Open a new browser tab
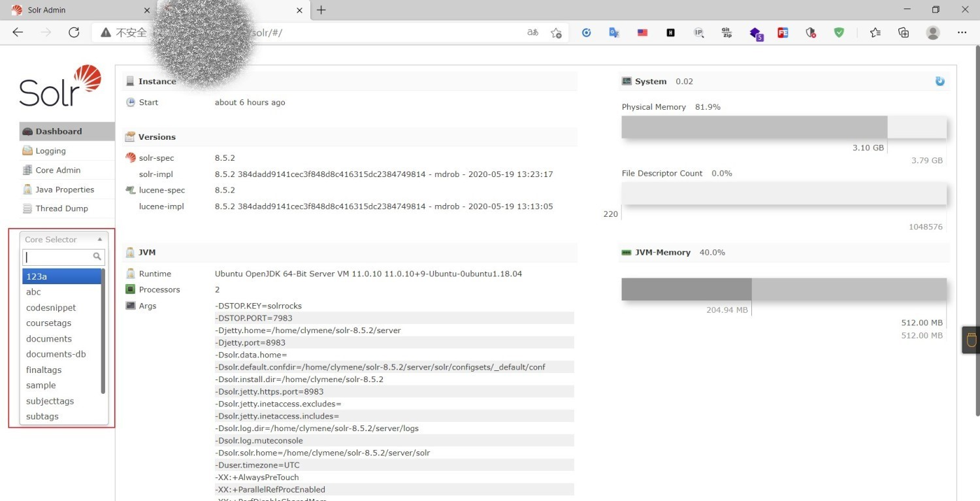Screen dimensions: 980x501 321,10
